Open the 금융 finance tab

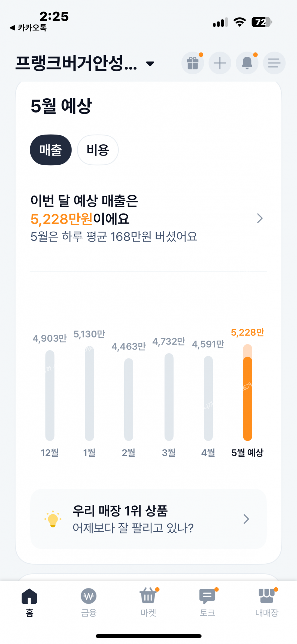pos(89,602)
